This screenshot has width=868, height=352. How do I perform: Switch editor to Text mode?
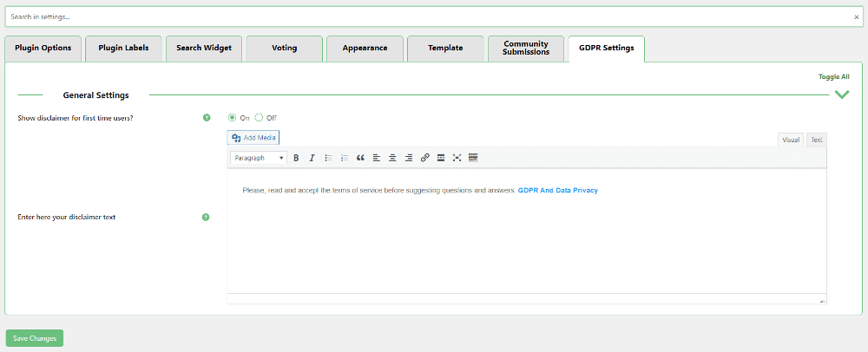click(816, 140)
